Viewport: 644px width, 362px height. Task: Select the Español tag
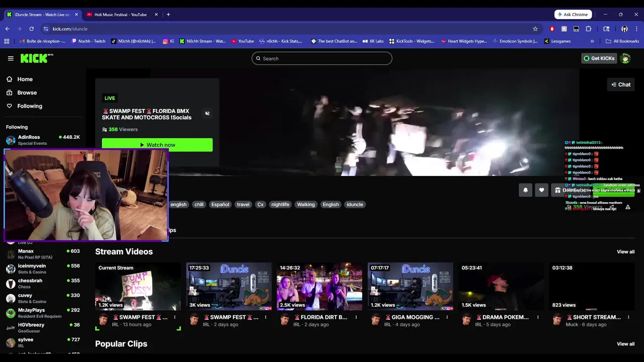tap(220, 205)
